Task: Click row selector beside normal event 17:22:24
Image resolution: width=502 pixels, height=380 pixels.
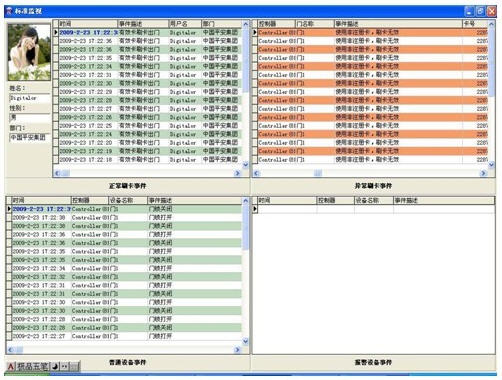Action: [56, 134]
